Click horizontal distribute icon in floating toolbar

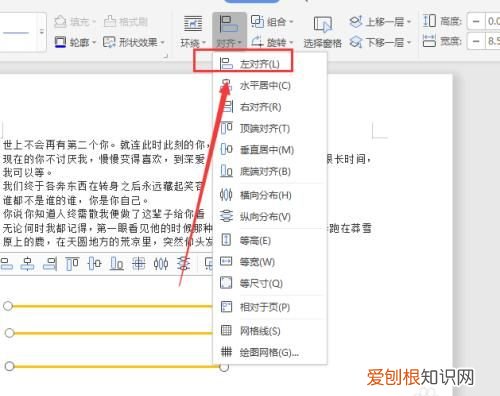(161, 264)
